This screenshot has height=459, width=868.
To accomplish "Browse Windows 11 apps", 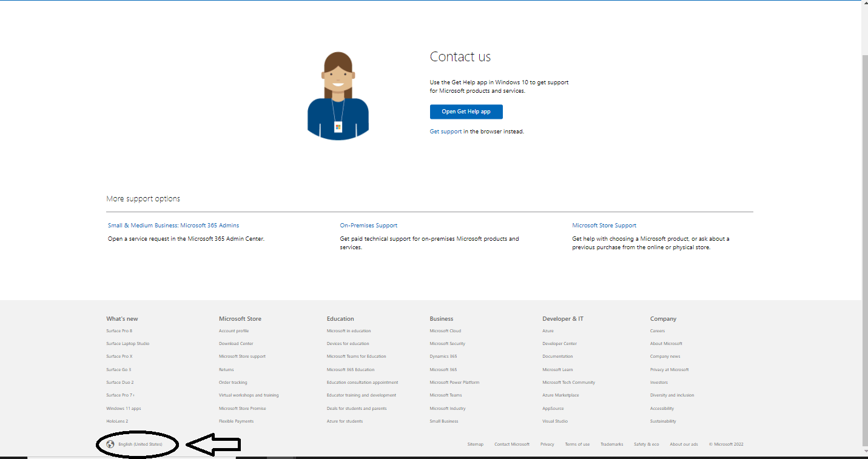I will pyautogui.click(x=123, y=409).
